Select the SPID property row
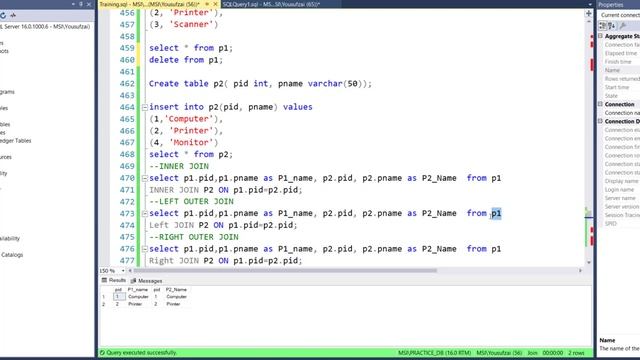640x360 pixels. [622, 224]
